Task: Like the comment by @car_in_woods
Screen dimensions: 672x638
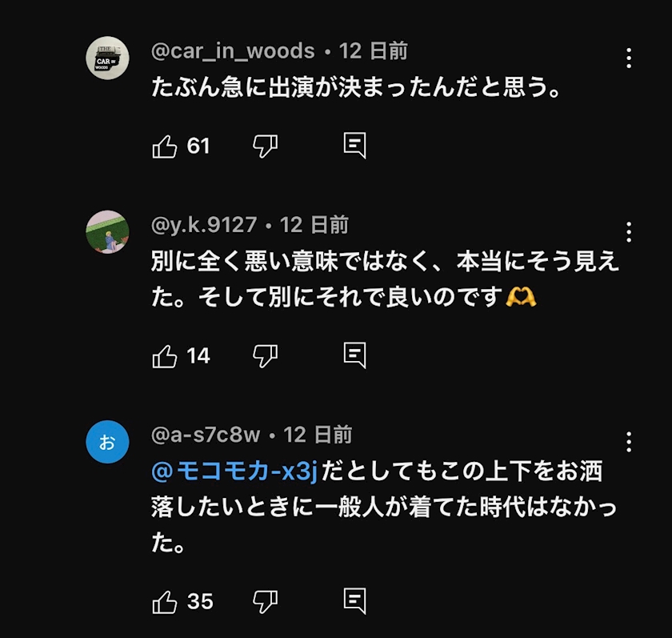Action: pos(165,146)
